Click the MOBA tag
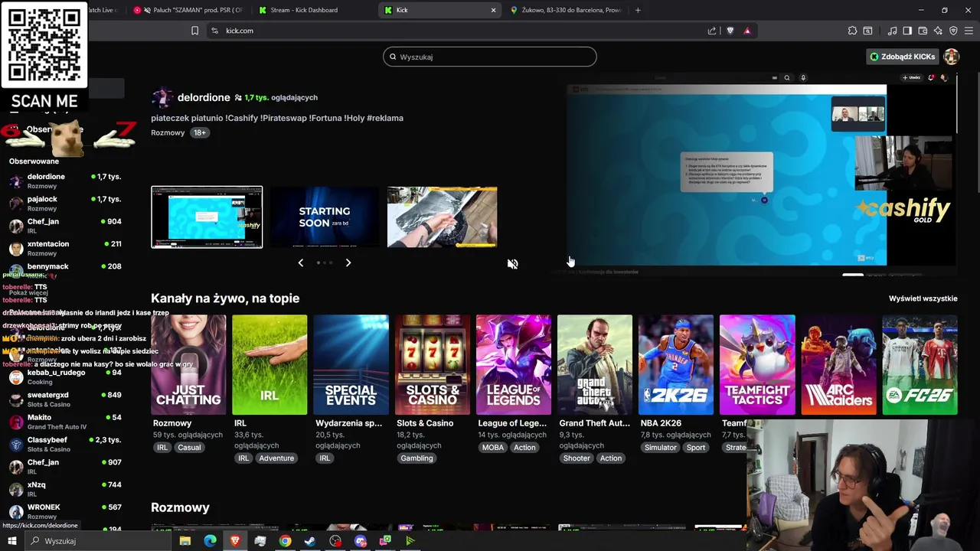The width and height of the screenshot is (980, 551). [x=493, y=448]
